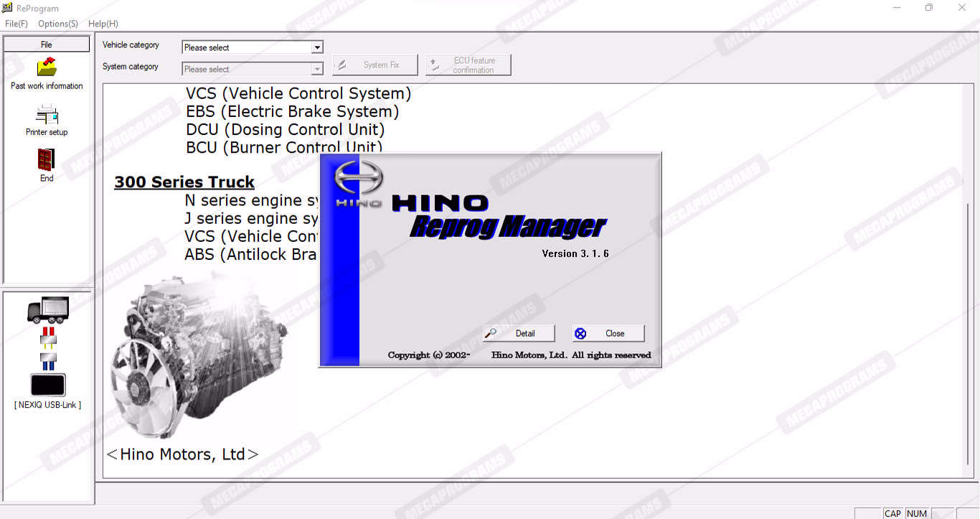Click the [ NEXIQ USB-Link ] label
Viewport: 980px width, 519px height.
(x=48, y=405)
